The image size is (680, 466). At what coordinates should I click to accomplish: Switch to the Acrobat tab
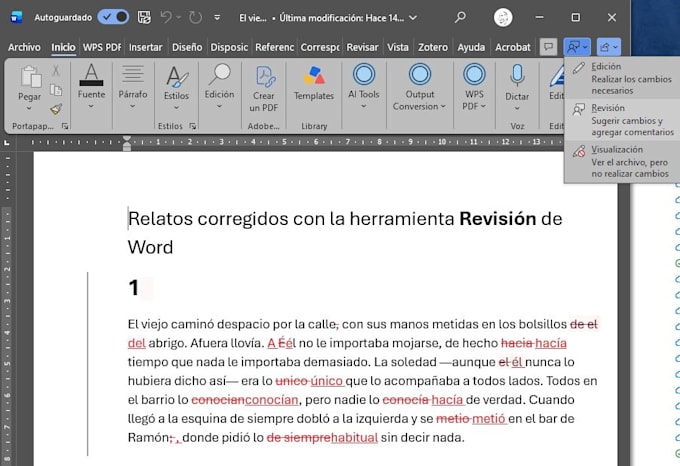[x=513, y=47]
